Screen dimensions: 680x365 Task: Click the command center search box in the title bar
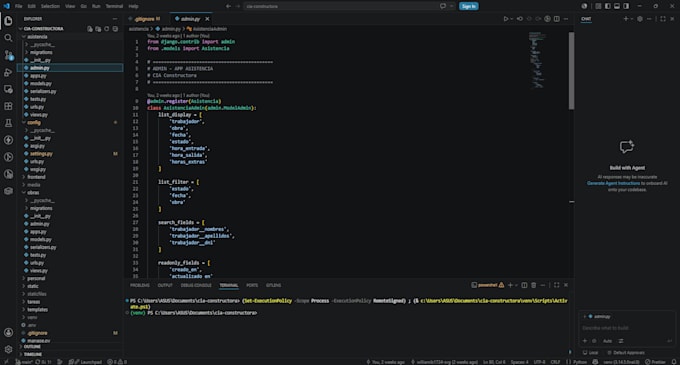(x=341, y=6)
